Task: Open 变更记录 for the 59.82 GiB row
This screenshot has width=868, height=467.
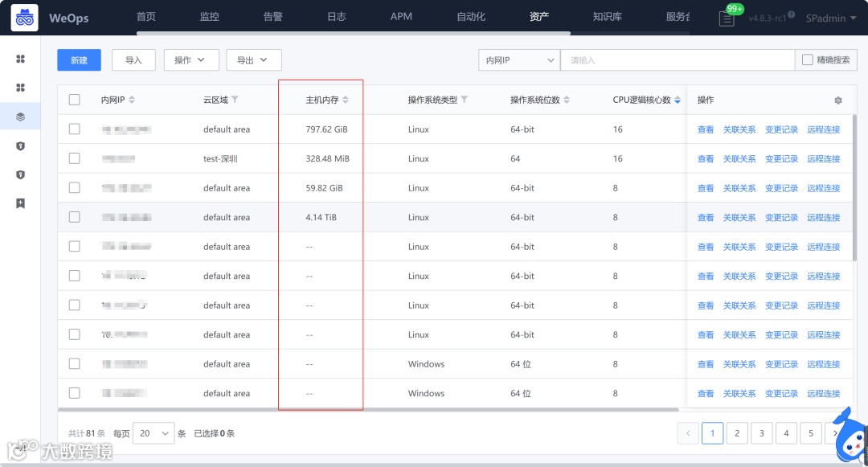Action: [x=781, y=188]
